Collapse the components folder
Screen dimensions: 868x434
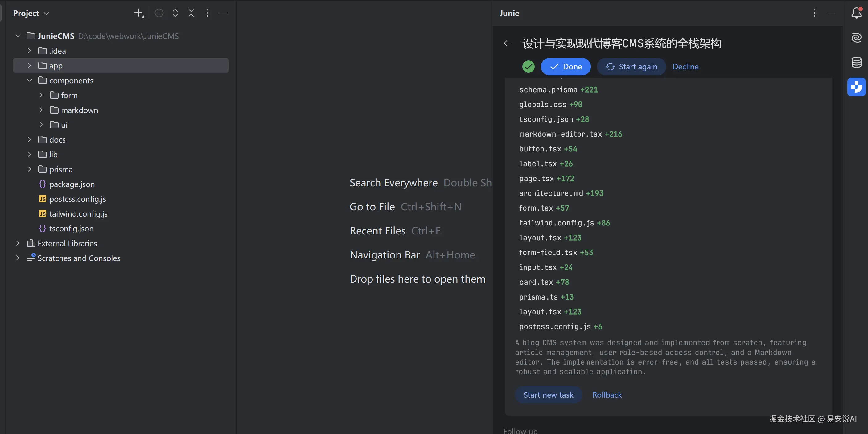click(x=30, y=81)
